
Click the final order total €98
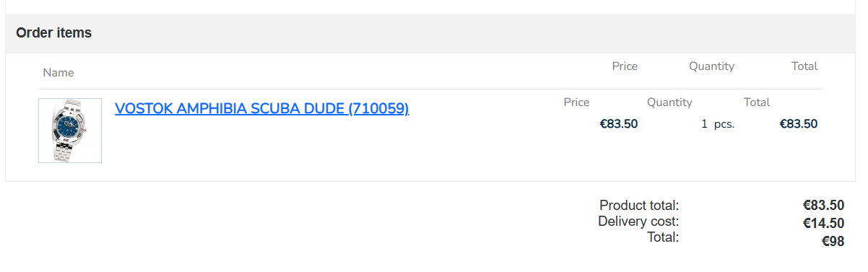pos(833,242)
